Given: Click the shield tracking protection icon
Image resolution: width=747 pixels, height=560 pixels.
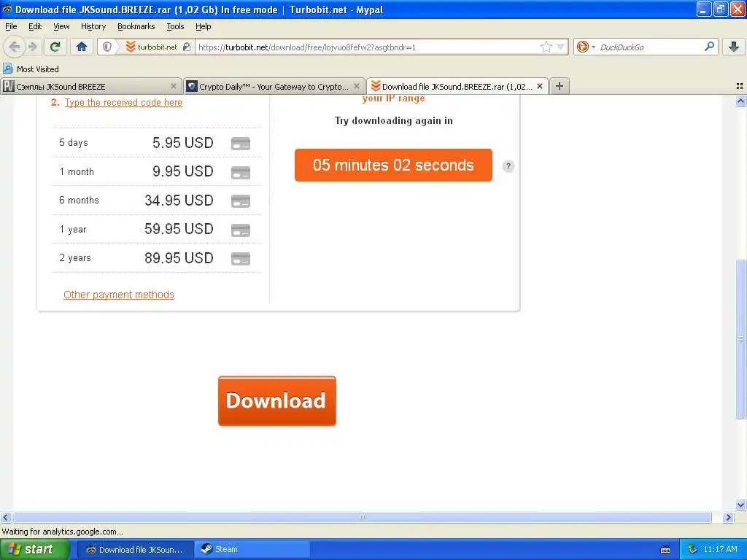Looking at the screenshot, I should point(107,47).
